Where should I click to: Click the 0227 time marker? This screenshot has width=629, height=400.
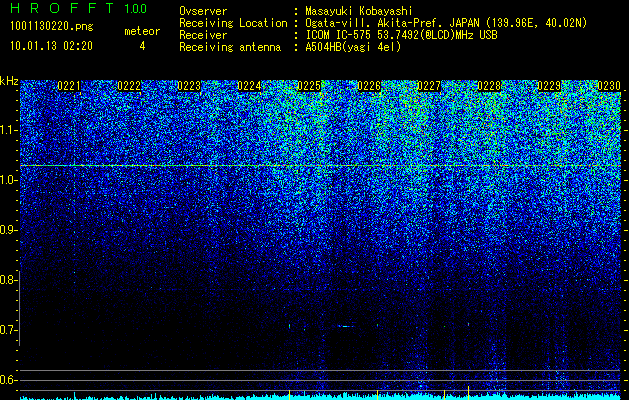point(429,86)
